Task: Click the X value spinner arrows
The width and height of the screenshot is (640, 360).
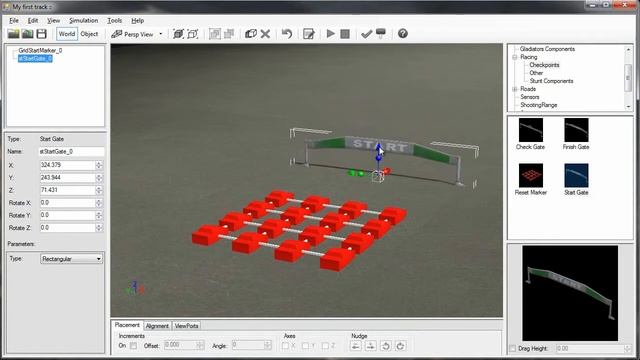Action: pyautogui.click(x=99, y=165)
